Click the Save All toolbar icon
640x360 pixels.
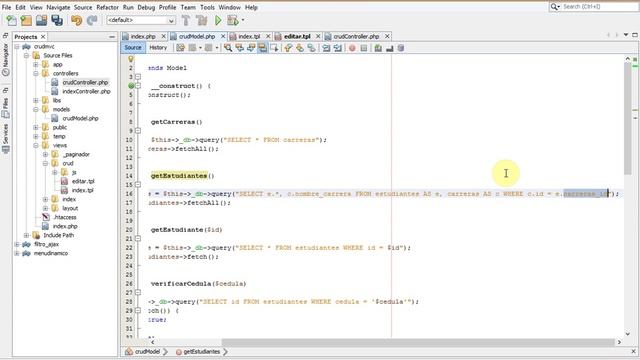[x=57, y=20]
